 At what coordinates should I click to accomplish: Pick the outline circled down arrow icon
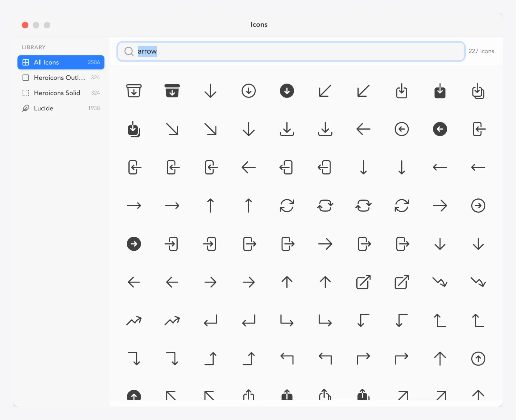point(249,91)
